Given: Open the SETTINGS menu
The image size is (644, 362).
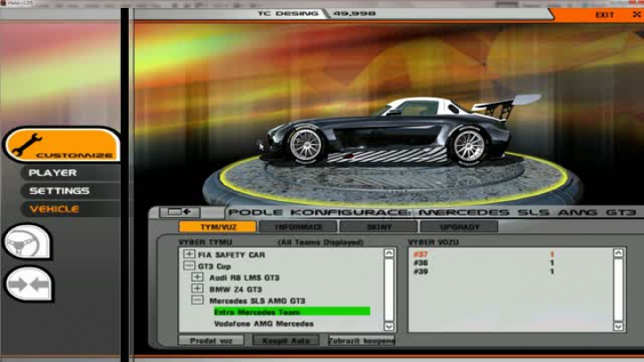Looking at the screenshot, I should [59, 191].
